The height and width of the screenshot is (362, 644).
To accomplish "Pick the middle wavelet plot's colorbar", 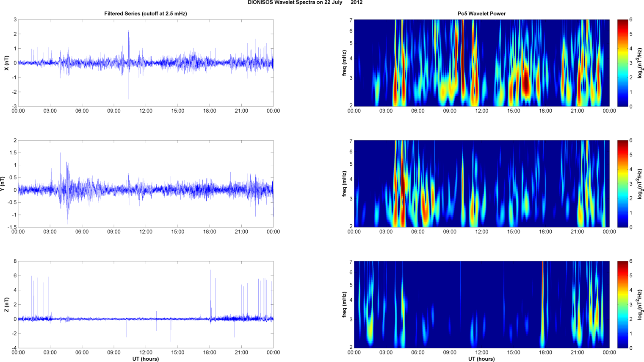I will [623, 184].
